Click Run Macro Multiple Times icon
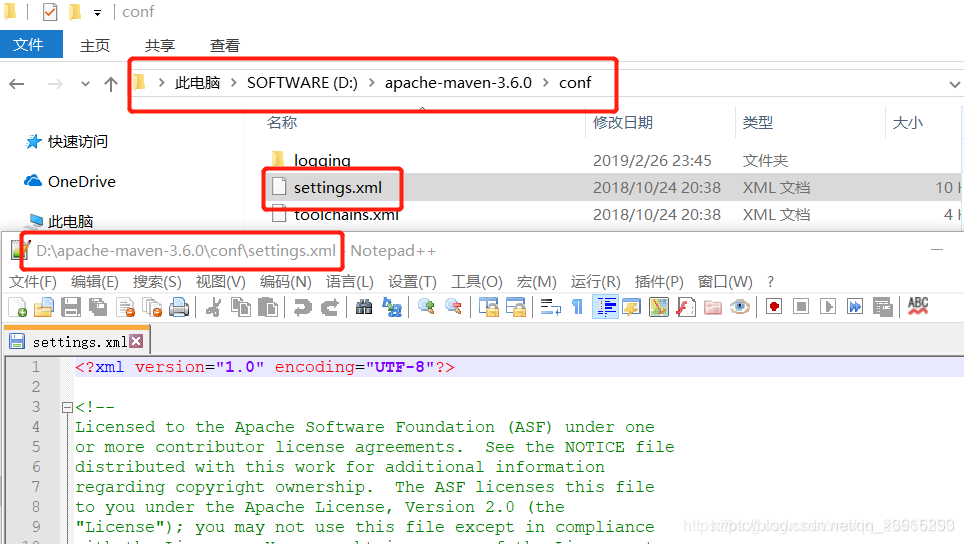The height and width of the screenshot is (544, 964). (x=855, y=307)
